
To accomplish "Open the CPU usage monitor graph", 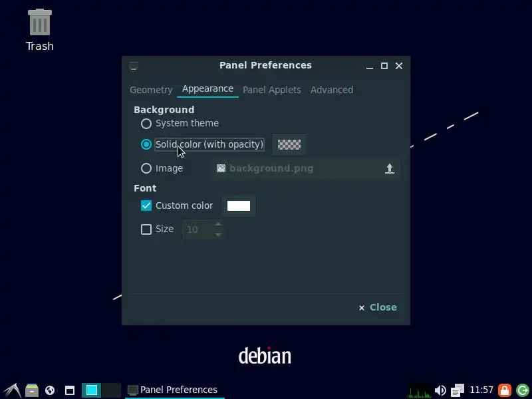I will [420, 390].
